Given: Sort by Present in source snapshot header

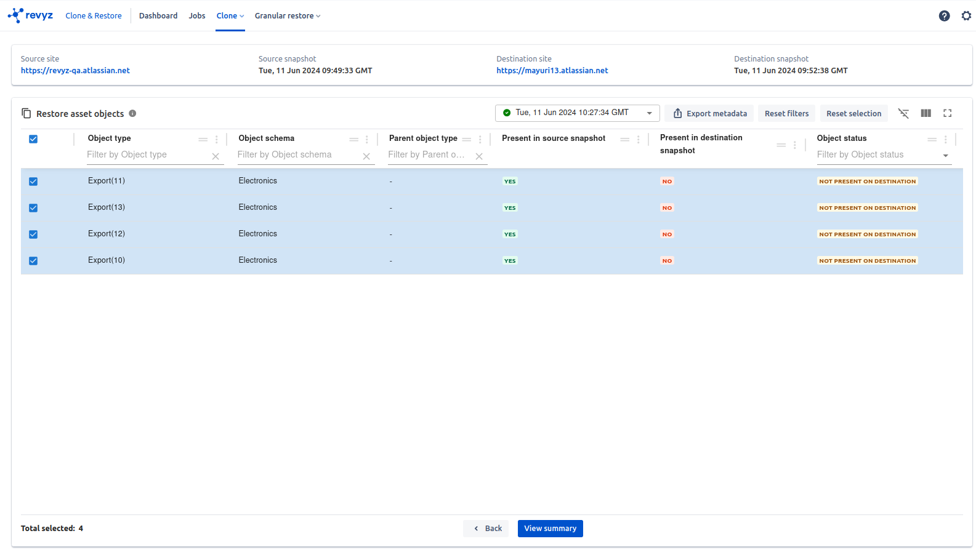Looking at the screenshot, I should coord(554,138).
